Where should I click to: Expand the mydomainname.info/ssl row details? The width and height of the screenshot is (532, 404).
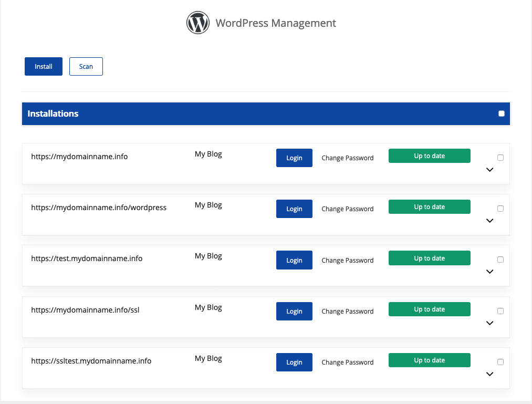tap(489, 323)
